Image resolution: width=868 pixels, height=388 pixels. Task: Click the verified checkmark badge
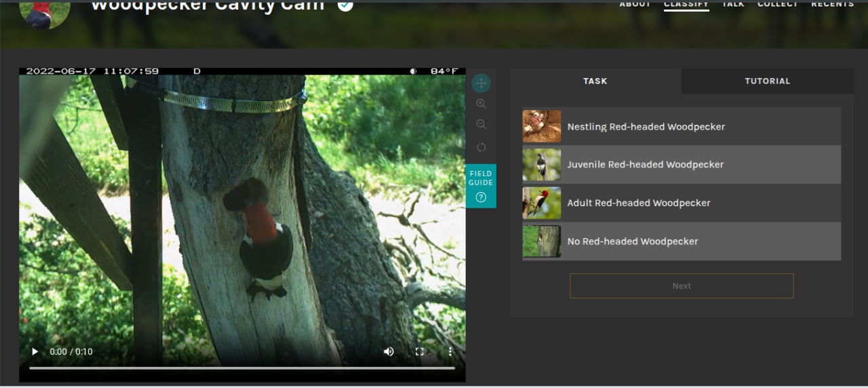tap(345, 5)
